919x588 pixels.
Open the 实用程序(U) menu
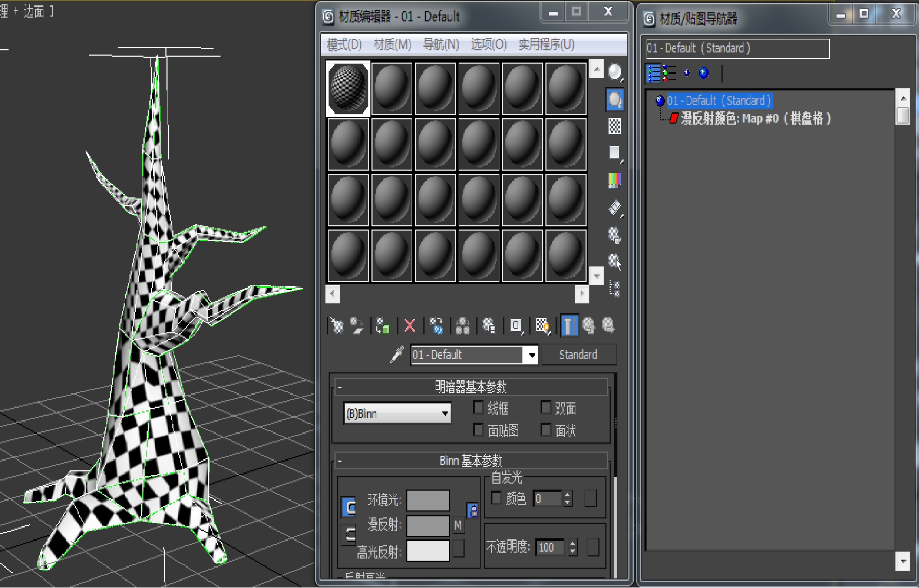[x=546, y=44]
